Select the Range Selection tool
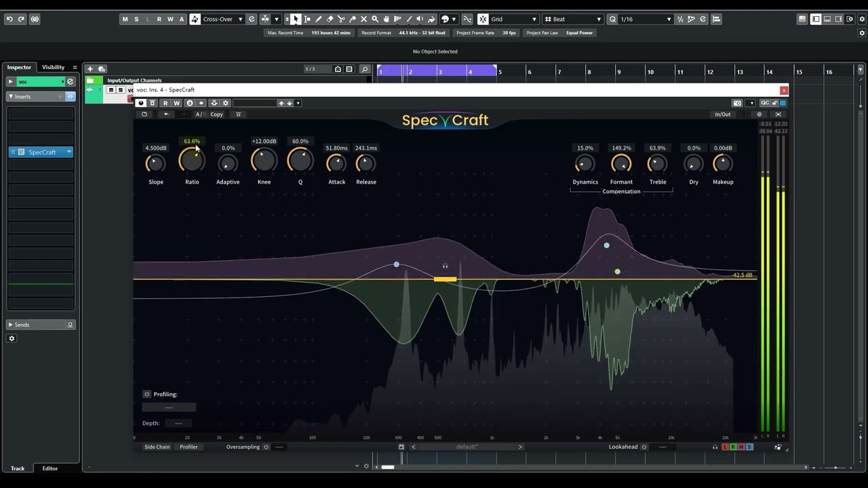 tap(307, 19)
